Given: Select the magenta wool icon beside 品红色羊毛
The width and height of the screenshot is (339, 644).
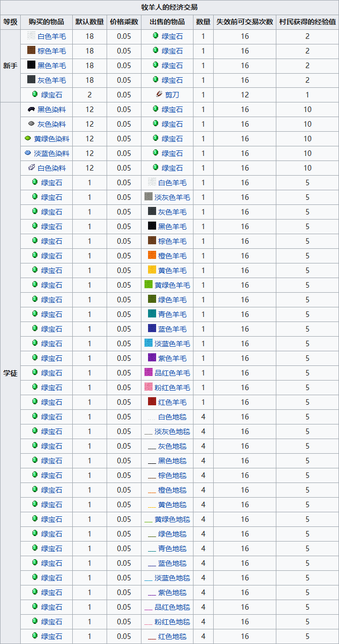Looking at the screenshot, I should coord(149,372).
